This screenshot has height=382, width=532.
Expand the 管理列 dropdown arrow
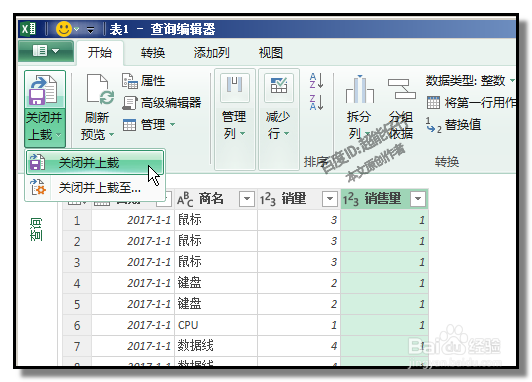pos(243,134)
